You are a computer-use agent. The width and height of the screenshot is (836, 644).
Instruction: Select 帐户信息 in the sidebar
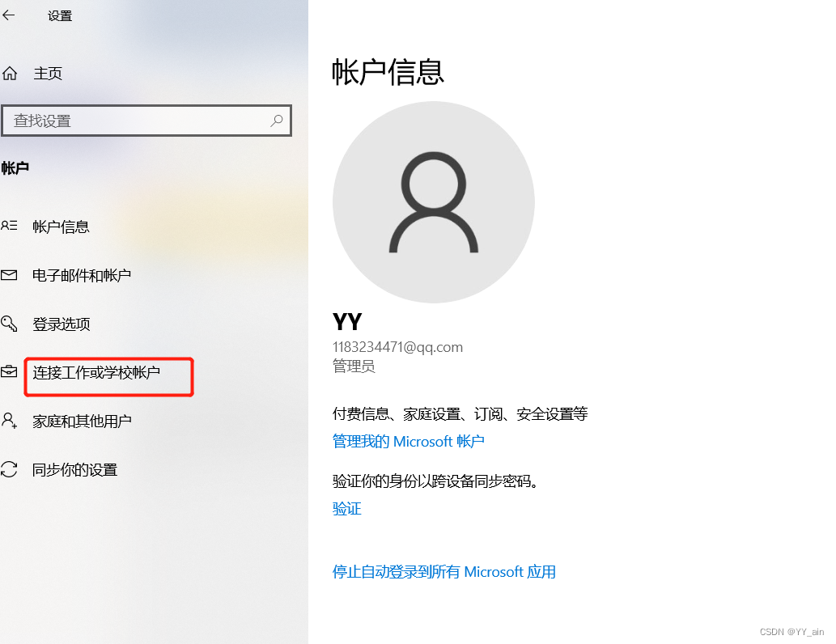61,227
